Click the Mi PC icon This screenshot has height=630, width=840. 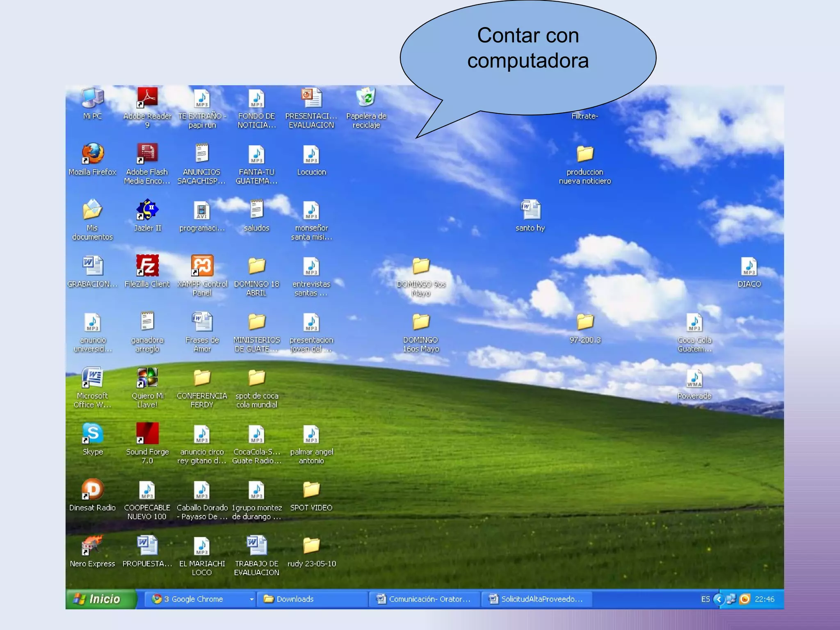coord(93,98)
